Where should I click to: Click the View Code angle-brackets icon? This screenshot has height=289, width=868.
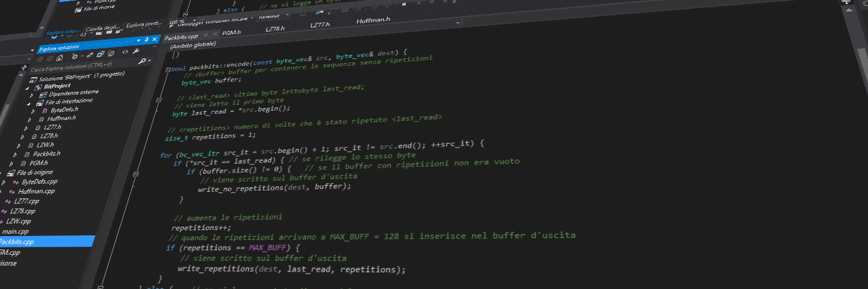pos(125,52)
